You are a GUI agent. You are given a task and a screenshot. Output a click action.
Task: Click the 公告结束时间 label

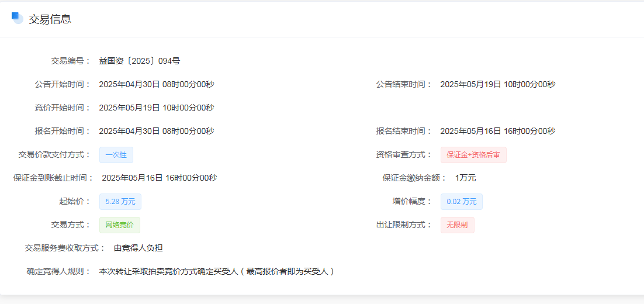tap(404, 85)
